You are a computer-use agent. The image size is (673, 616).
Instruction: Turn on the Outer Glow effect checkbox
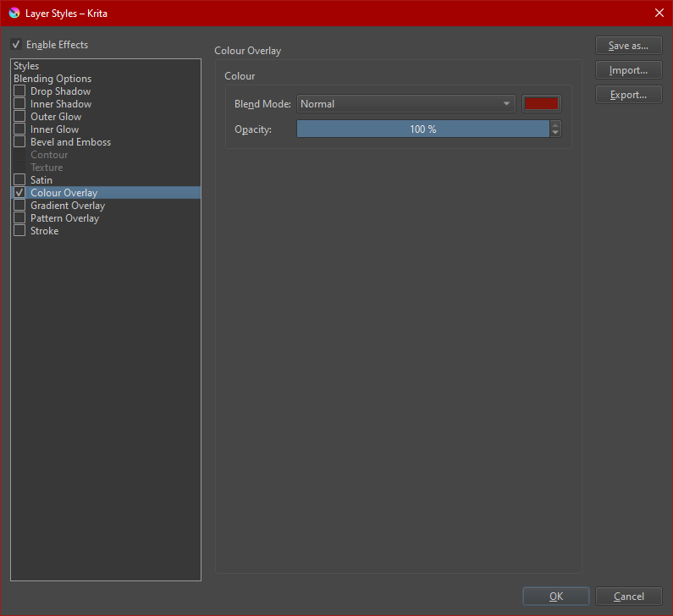tap(19, 117)
